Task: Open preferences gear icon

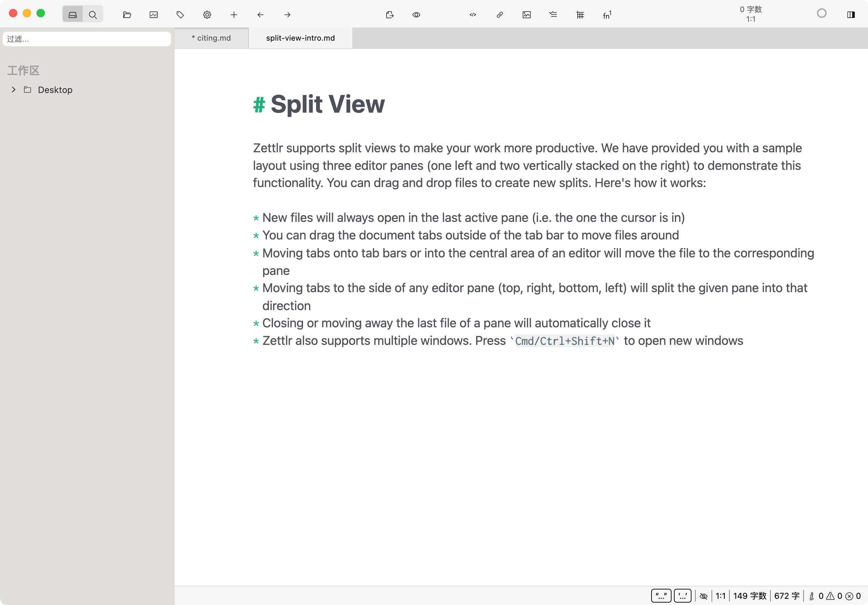Action: 207,15
